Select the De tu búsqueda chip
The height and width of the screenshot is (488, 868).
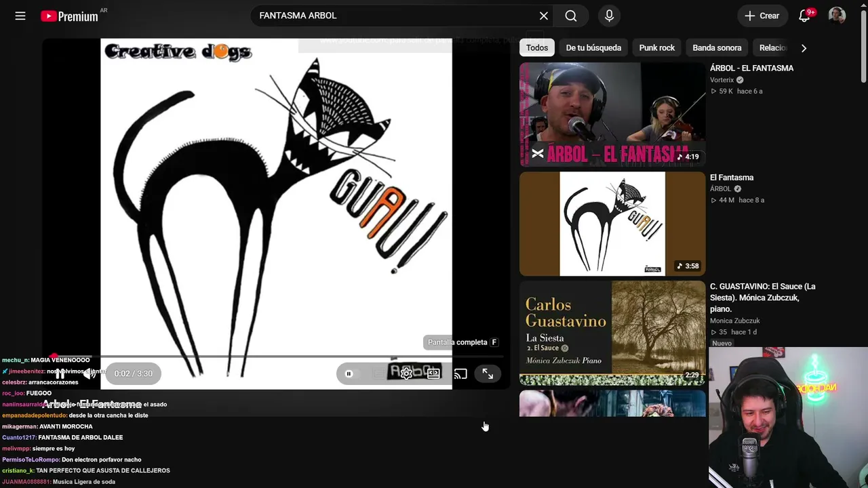593,47
